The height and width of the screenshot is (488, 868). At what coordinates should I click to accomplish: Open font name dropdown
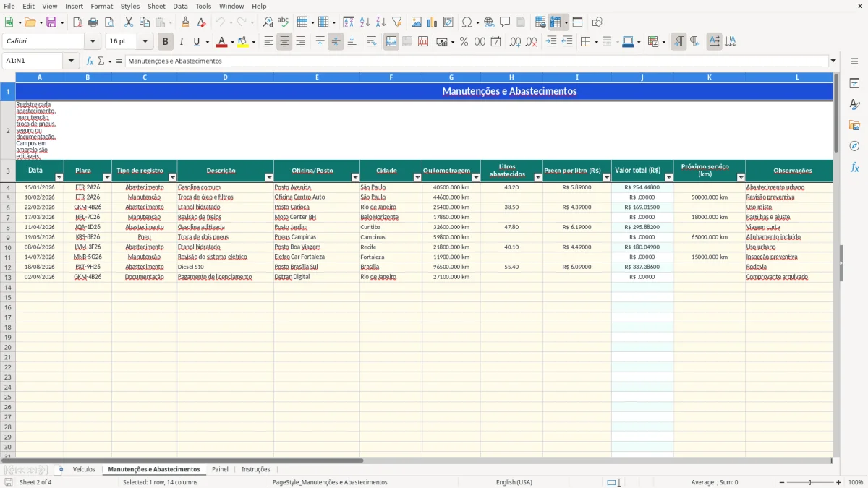(93, 42)
